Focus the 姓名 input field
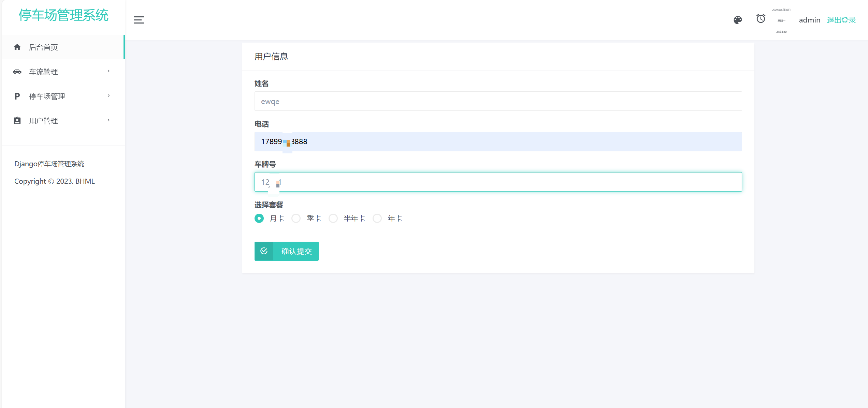The width and height of the screenshot is (868, 408). (x=498, y=101)
